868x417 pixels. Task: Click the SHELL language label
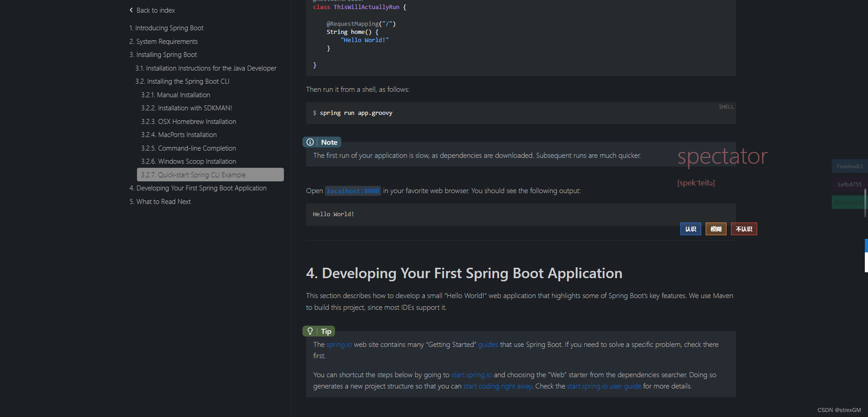(726, 107)
